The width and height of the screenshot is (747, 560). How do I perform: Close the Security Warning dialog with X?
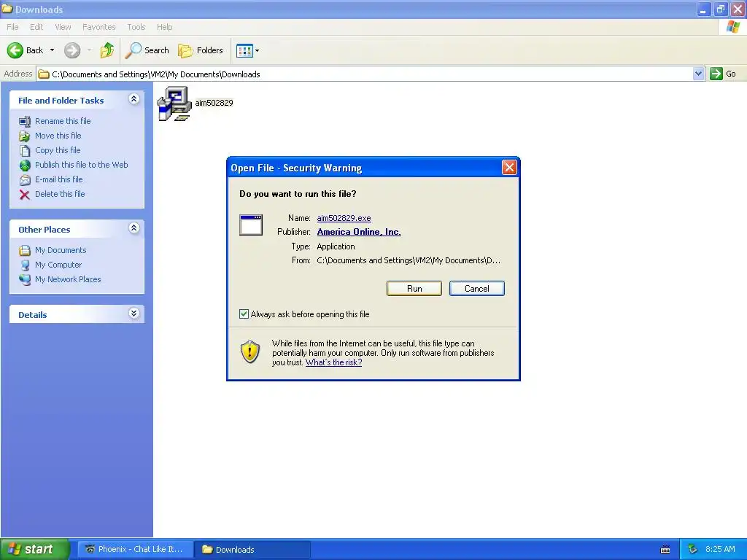click(x=509, y=167)
